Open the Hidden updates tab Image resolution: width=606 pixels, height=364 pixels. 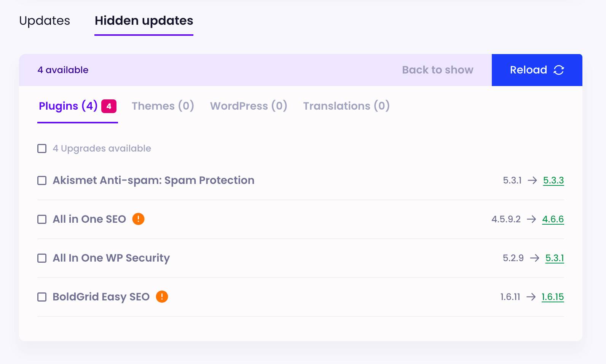pos(144,21)
